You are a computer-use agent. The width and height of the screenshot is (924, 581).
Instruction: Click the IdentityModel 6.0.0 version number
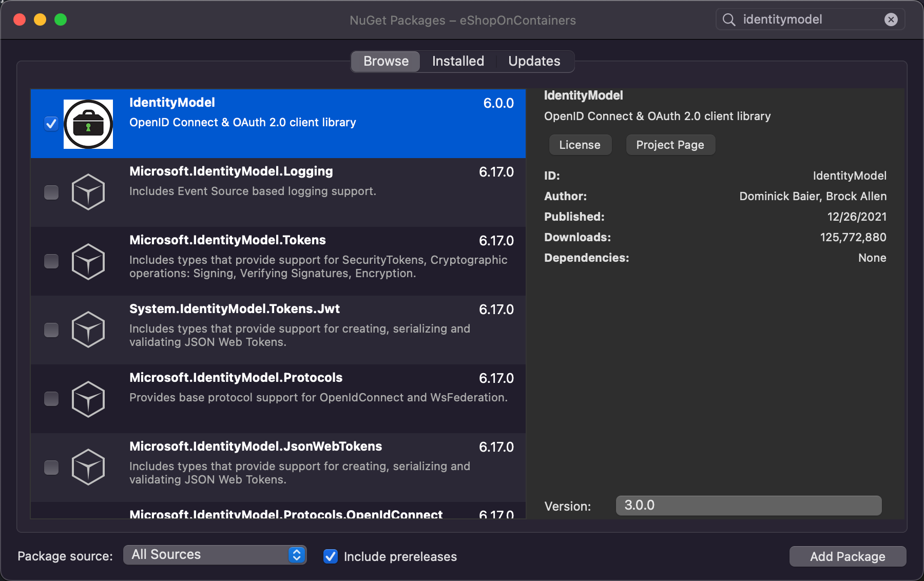498,103
